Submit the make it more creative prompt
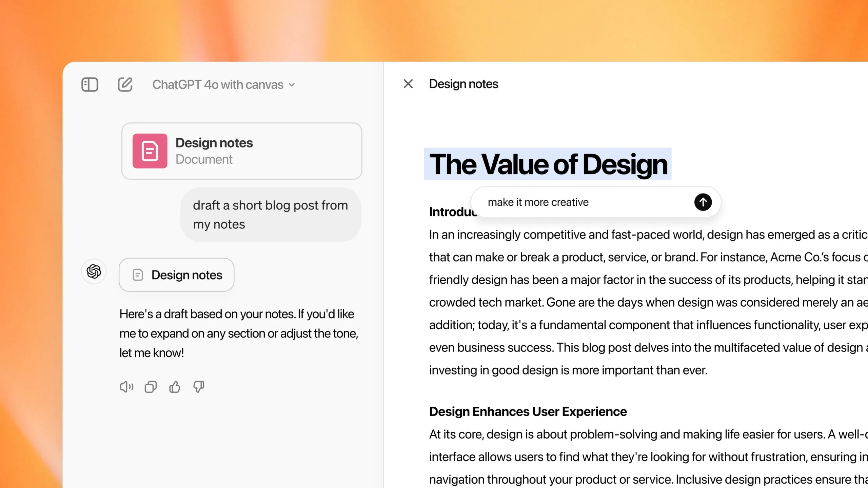This screenshot has height=488, width=868. (702, 202)
